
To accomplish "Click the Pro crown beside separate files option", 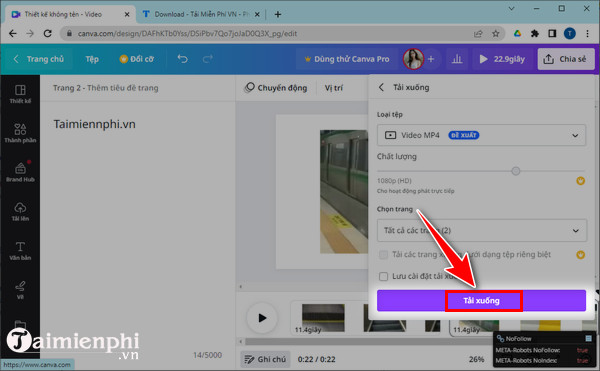I will tap(580, 254).
